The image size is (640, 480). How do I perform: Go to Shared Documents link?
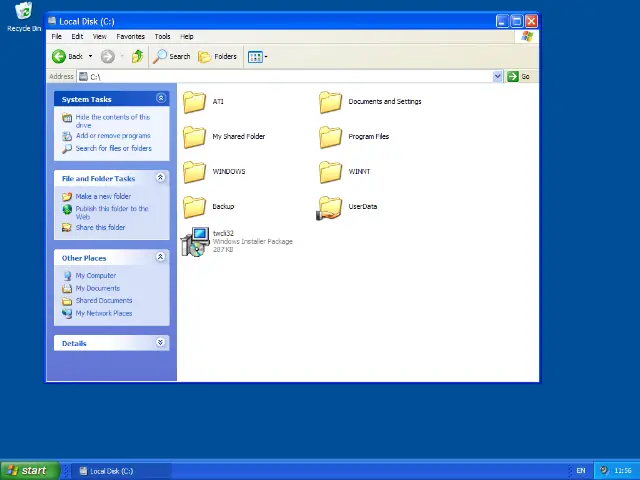tap(104, 300)
